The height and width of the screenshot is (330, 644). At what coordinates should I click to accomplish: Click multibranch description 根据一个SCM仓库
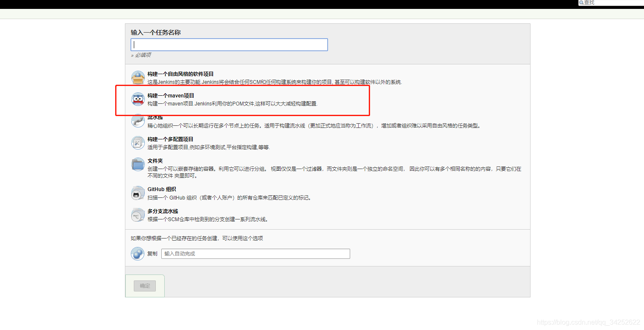pos(208,219)
